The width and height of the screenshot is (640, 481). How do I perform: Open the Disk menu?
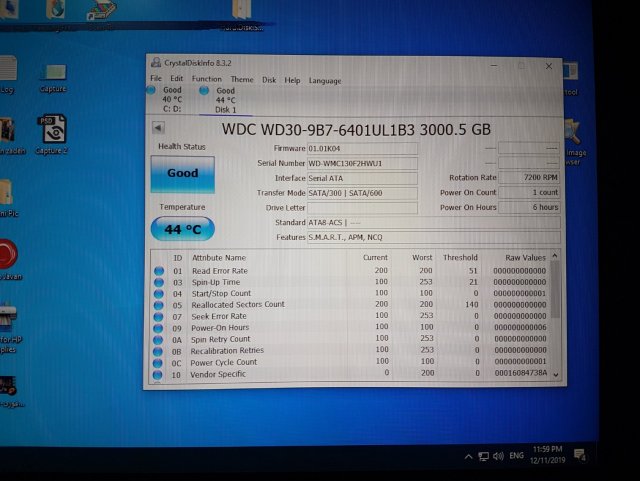click(269, 80)
